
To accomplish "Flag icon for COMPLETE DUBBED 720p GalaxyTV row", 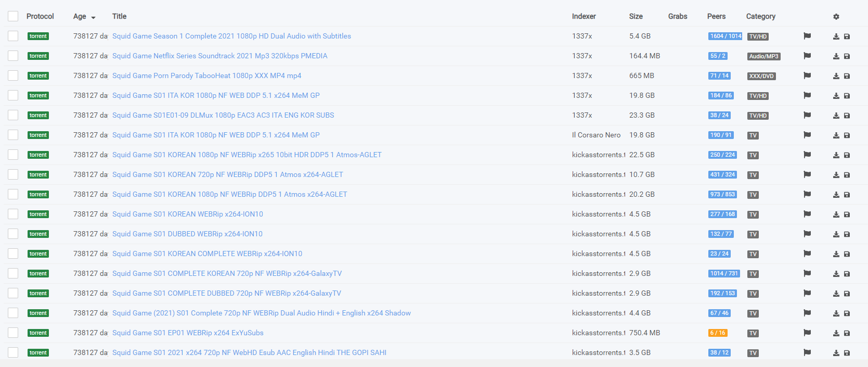I will tap(807, 293).
